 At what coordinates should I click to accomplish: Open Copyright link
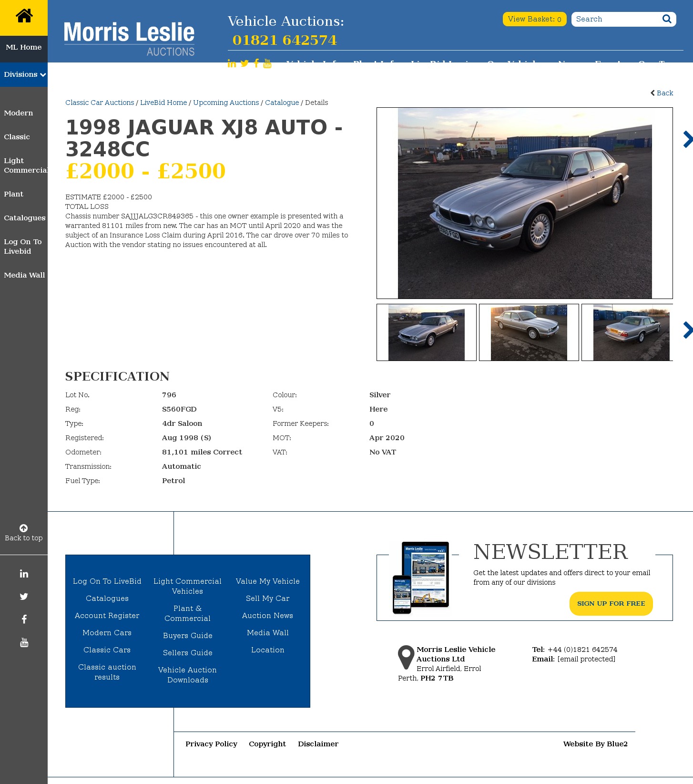click(x=267, y=744)
